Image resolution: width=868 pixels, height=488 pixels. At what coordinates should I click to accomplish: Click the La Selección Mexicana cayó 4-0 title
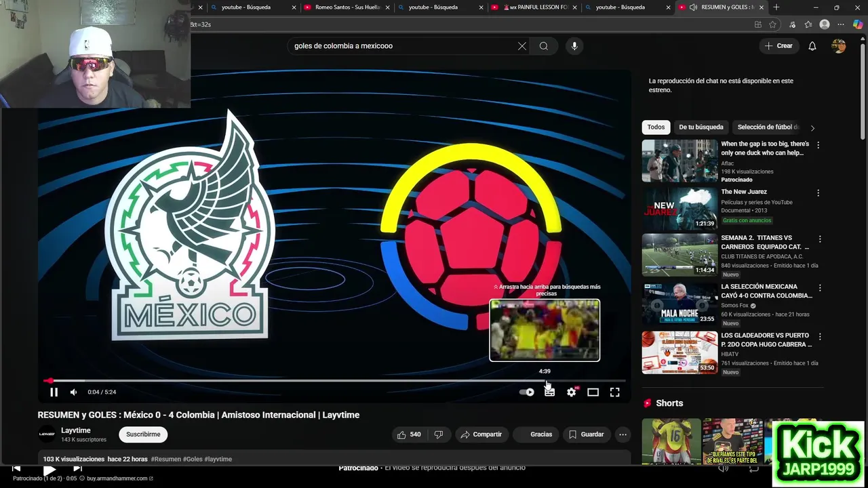766,291
